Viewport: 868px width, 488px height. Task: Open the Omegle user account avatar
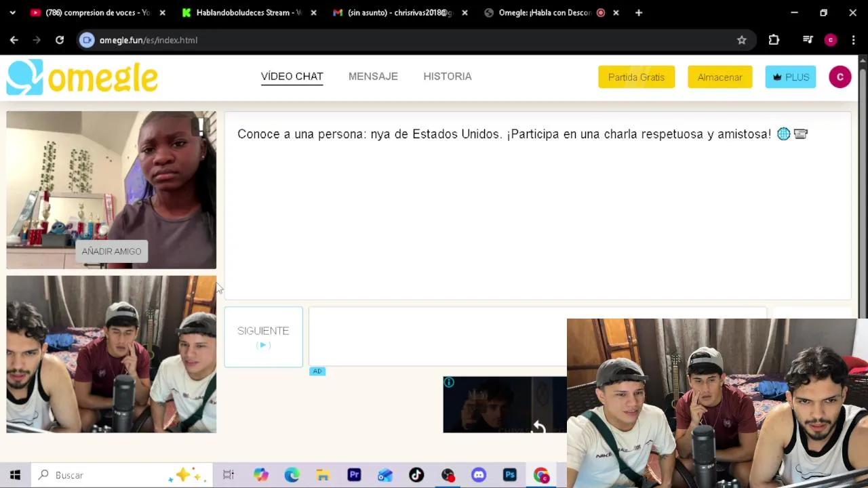[x=840, y=77]
